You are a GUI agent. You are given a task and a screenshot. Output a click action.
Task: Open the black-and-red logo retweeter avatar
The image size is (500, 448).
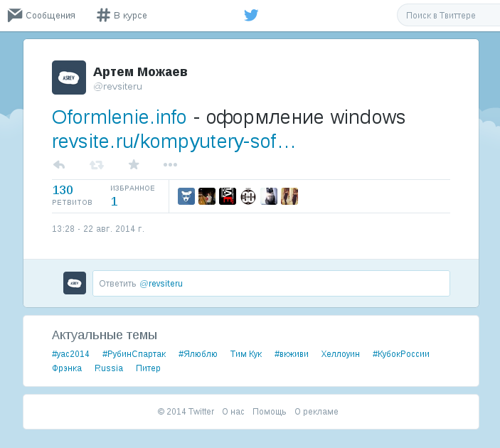pyautogui.click(x=228, y=196)
